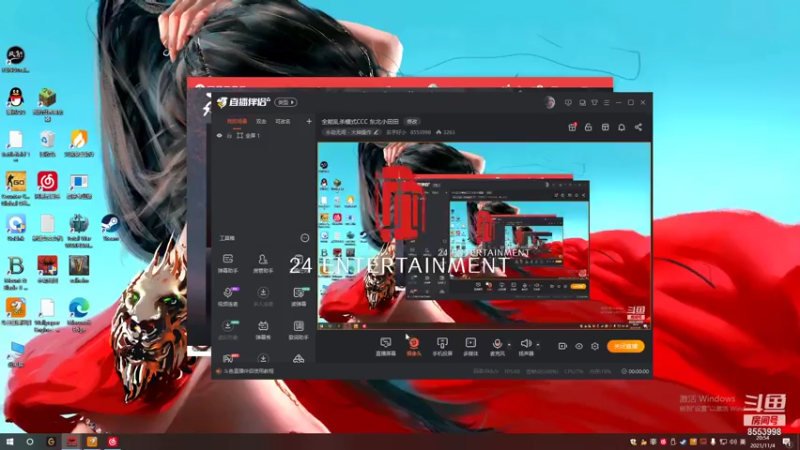
Task: Click the 修改 button beside stream title
Action: point(412,121)
